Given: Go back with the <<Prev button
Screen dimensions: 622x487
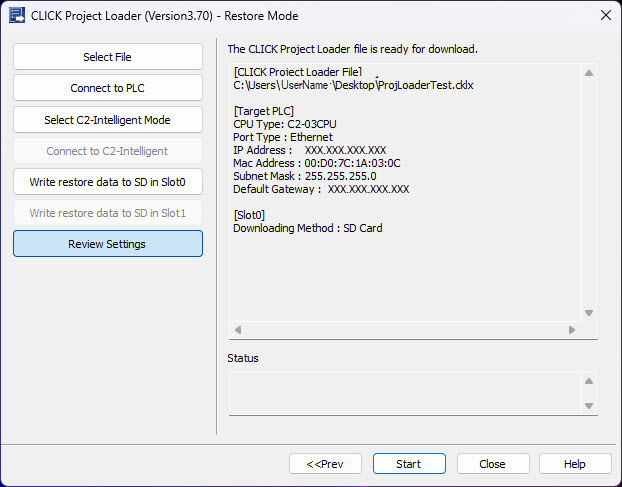Looking at the screenshot, I should tap(325, 464).
